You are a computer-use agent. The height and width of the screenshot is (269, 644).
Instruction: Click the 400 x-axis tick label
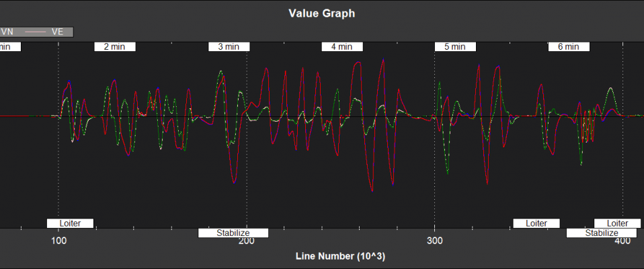(622, 241)
